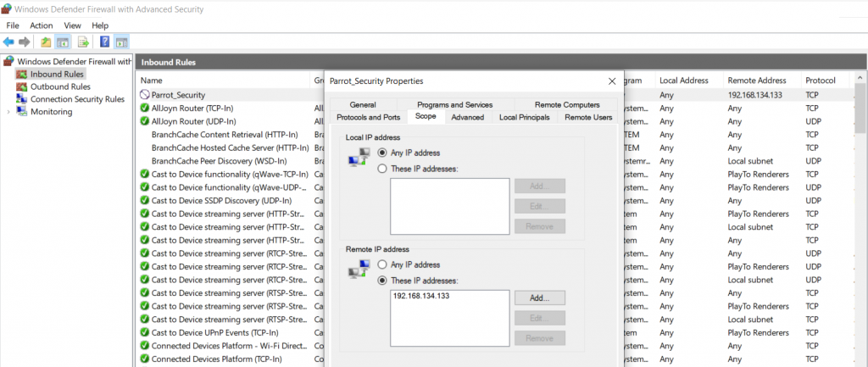Toggle the Show/Hide Console Tree toolbar icon
Viewport: 868px width, 367px height.
click(63, 42)
